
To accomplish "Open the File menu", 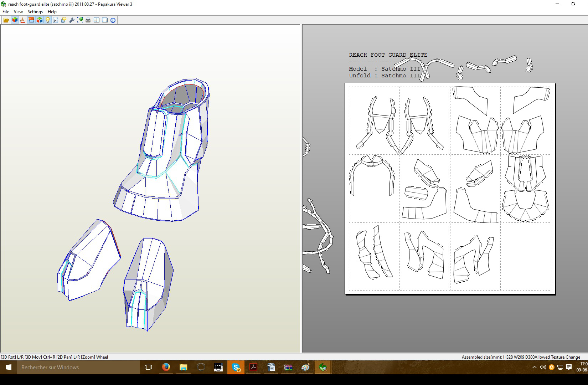I will point(6,12).
